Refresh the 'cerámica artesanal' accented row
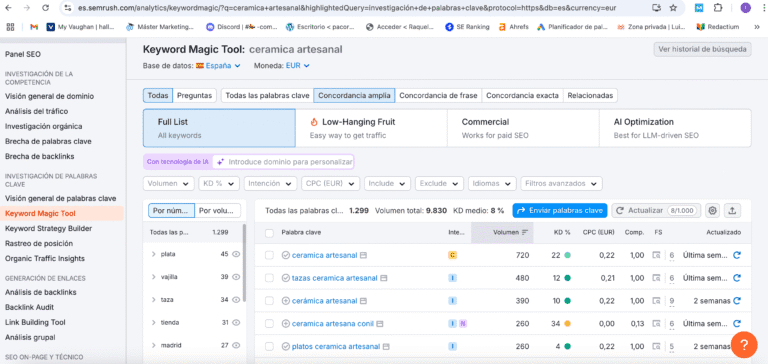Screen dimensions: 768x364 pos(736,301)
